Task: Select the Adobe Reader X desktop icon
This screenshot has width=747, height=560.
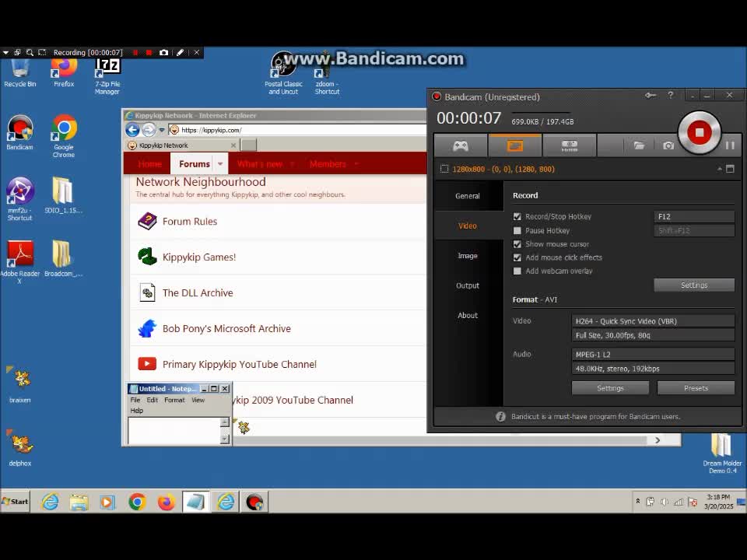Action: pos(19,262)
